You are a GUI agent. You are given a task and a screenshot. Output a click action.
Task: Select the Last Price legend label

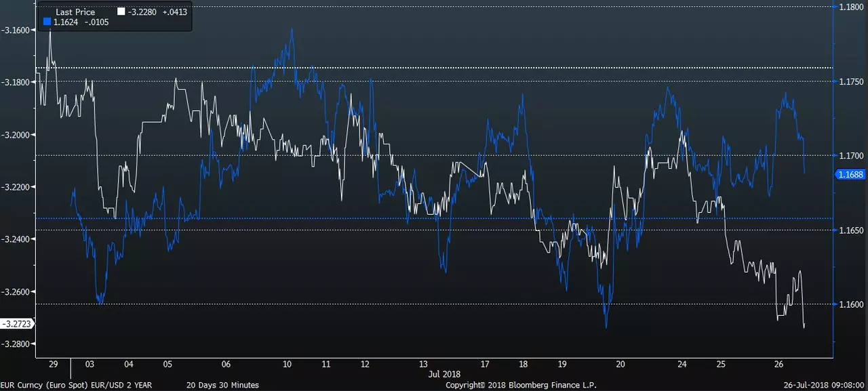75,12
